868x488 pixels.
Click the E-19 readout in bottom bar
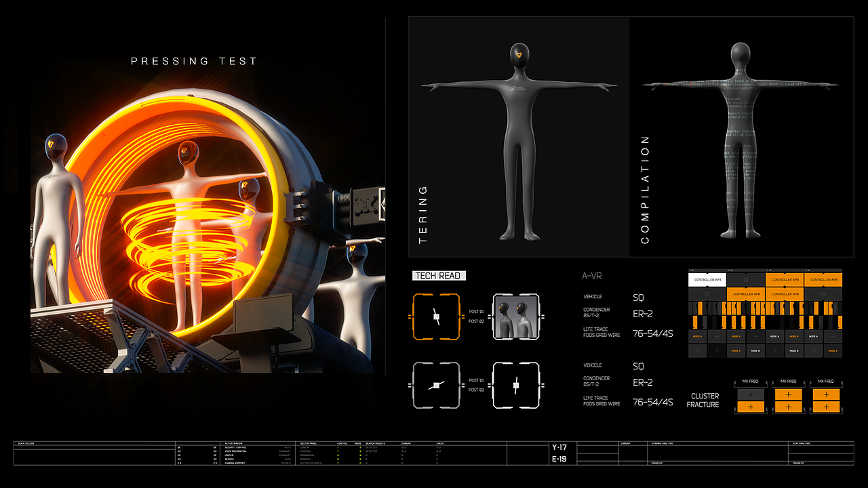559,459
